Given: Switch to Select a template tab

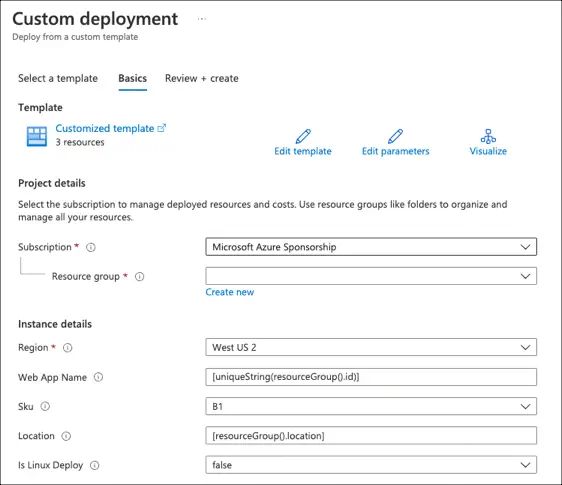Looking at the screenshot, I should (x=58, y=78).
